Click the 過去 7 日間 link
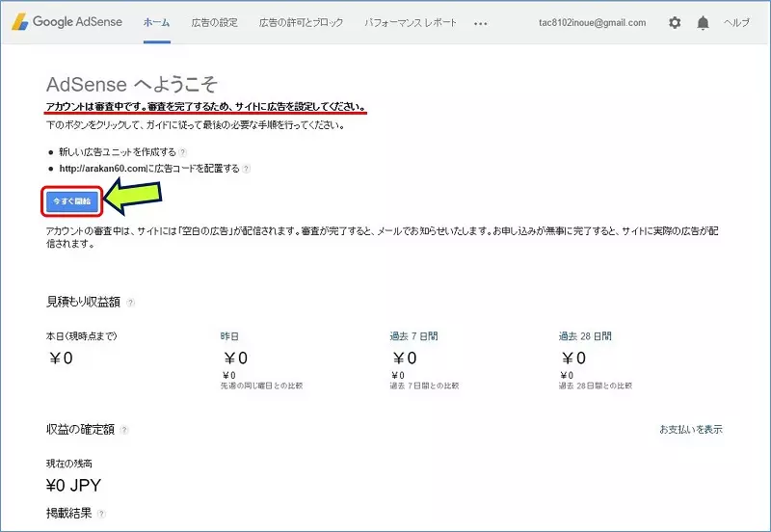 pyautogui.click(x=413, y=336)
